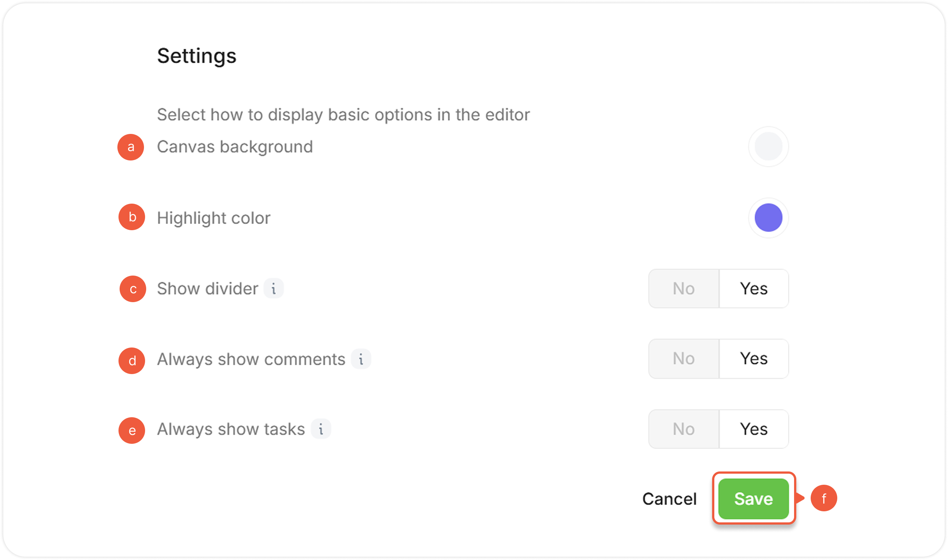Pick the purple Highlight color swatch
The image size is (948, 560).
pos(768,218)
